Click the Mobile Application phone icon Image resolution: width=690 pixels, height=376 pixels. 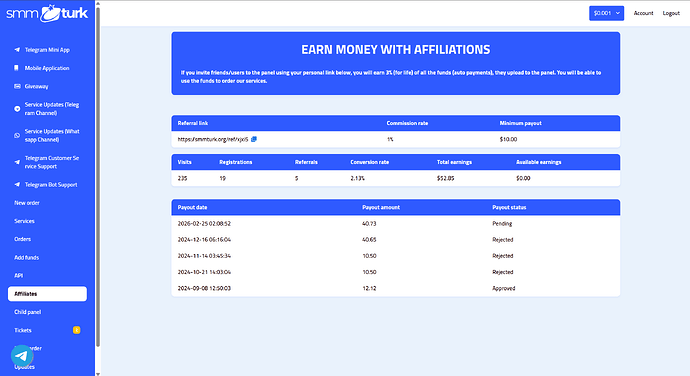(x=17, y=68)
